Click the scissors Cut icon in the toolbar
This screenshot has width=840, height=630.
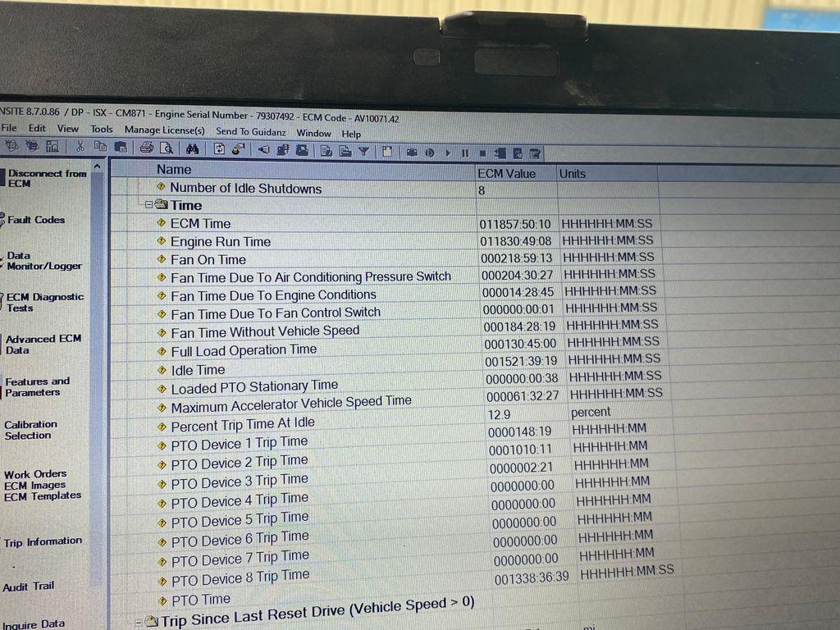(x=80, y=146)
